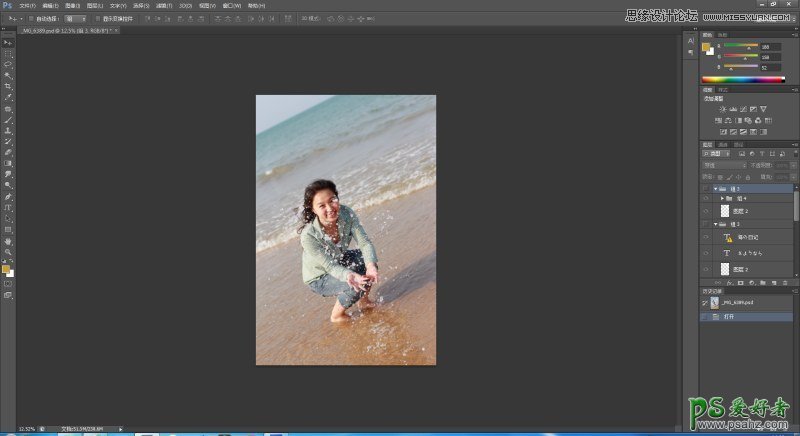Select the Lasso tool
800x436 pixels.
coord(8,65)
